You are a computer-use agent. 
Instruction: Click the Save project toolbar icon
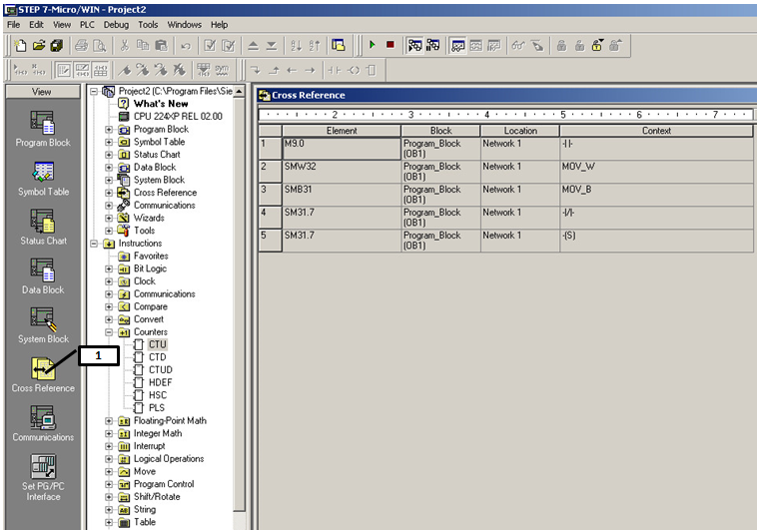pyautogui.click(x=56, y=45)
